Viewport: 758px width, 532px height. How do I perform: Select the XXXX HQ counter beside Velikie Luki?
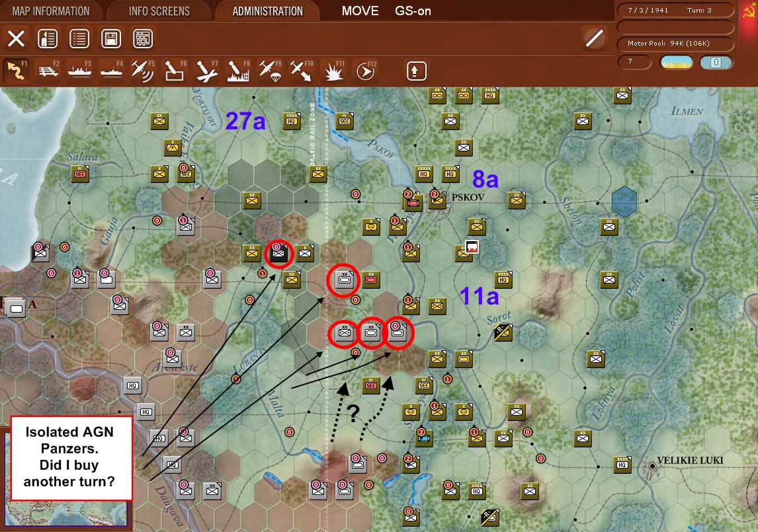coord(622,465)
